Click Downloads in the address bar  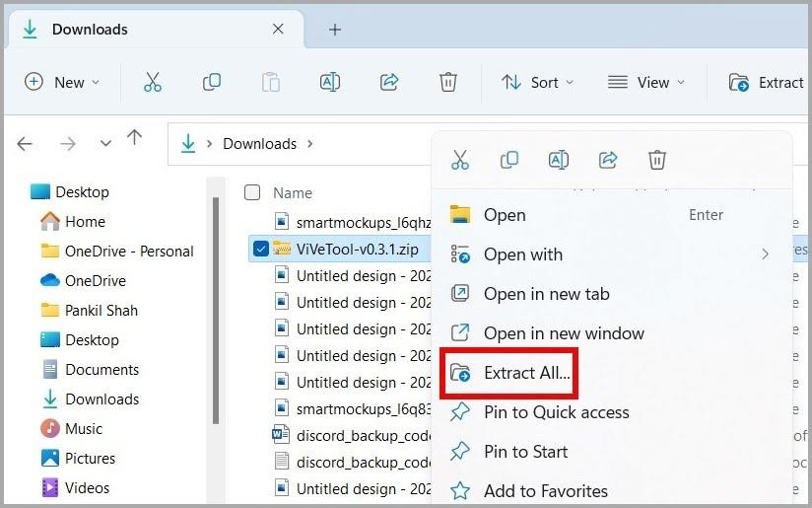[259, 144]
